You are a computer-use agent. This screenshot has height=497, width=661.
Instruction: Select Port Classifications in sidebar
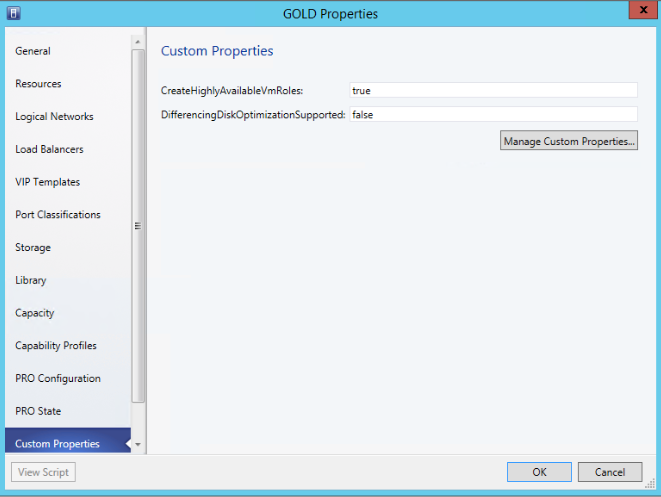pos(57,215)
